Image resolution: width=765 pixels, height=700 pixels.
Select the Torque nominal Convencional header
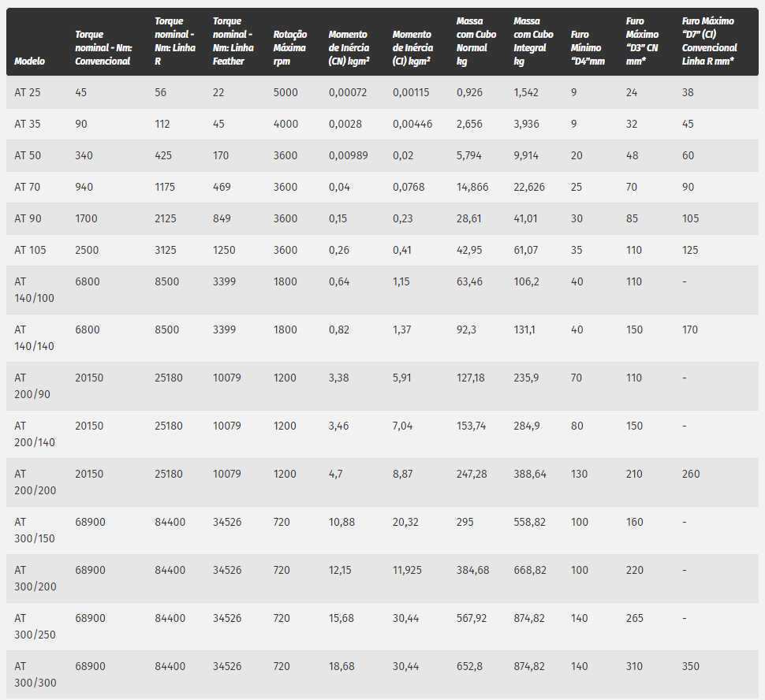(x=103, y=48)
